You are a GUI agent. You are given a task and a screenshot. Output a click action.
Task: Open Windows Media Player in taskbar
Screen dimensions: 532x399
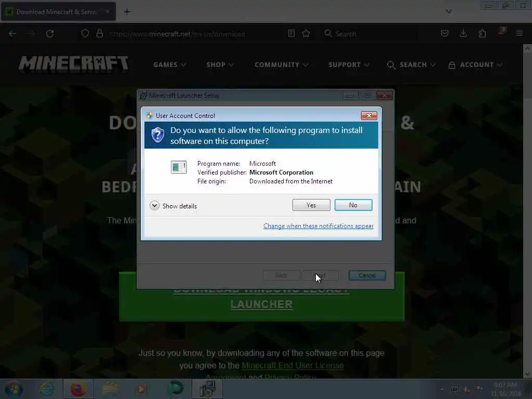tap(142, 389)
